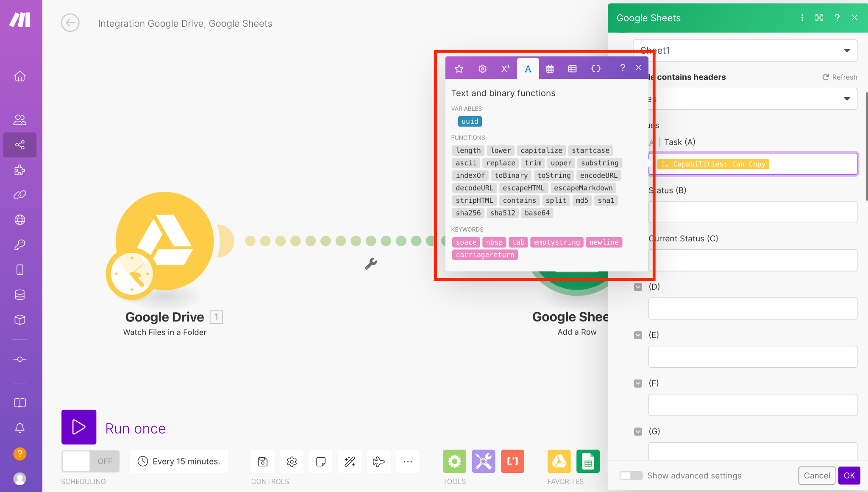868x492 pixels.
Task: Expand advanced settings toggle at bottom
Action: coord(630,475)
